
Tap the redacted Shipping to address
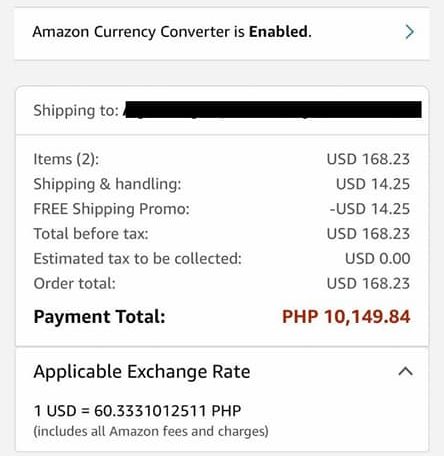272,110
